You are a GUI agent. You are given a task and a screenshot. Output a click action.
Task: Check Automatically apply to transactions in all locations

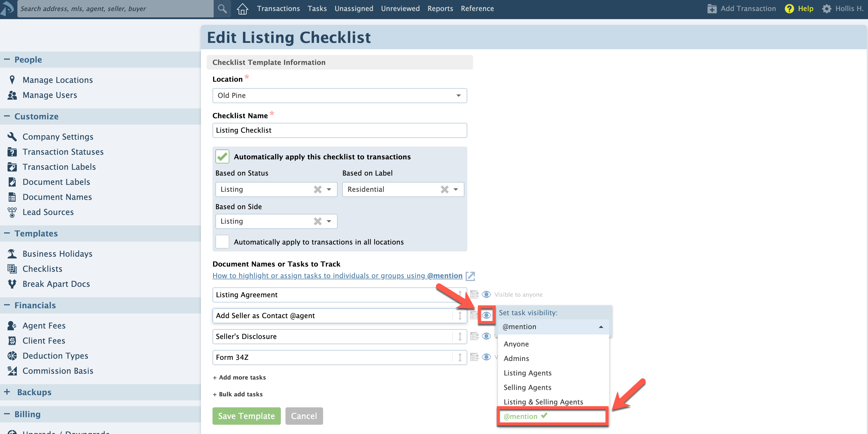(x=222, y=242)
